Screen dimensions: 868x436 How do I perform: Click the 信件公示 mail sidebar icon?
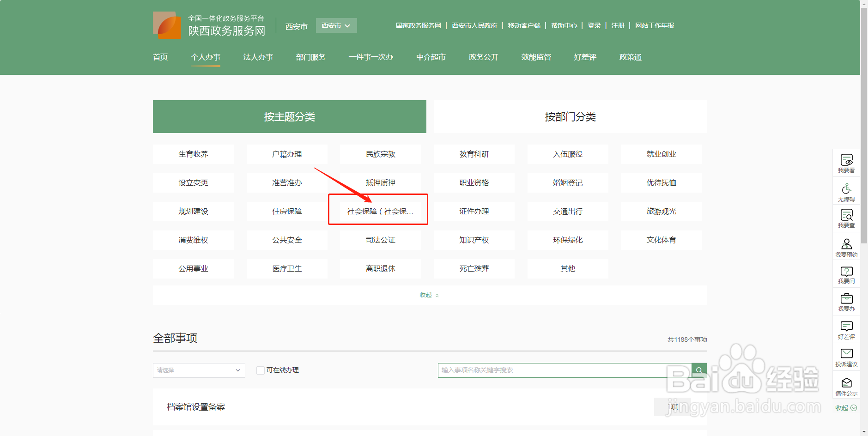[846, 386]
